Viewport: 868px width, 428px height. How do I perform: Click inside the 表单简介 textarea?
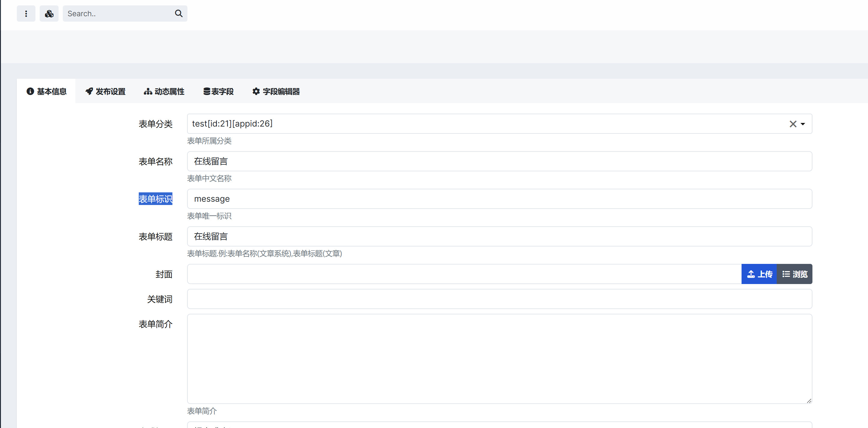[x=499, y=359]
